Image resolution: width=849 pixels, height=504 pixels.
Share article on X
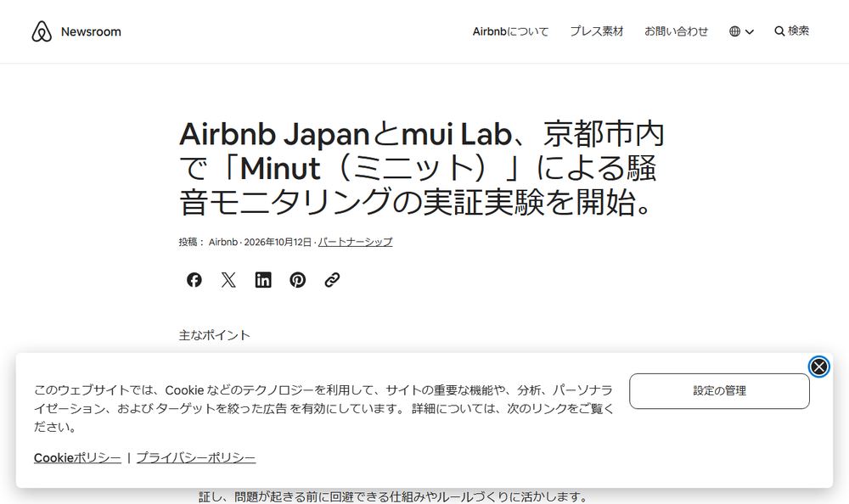[x=228, y=280]
